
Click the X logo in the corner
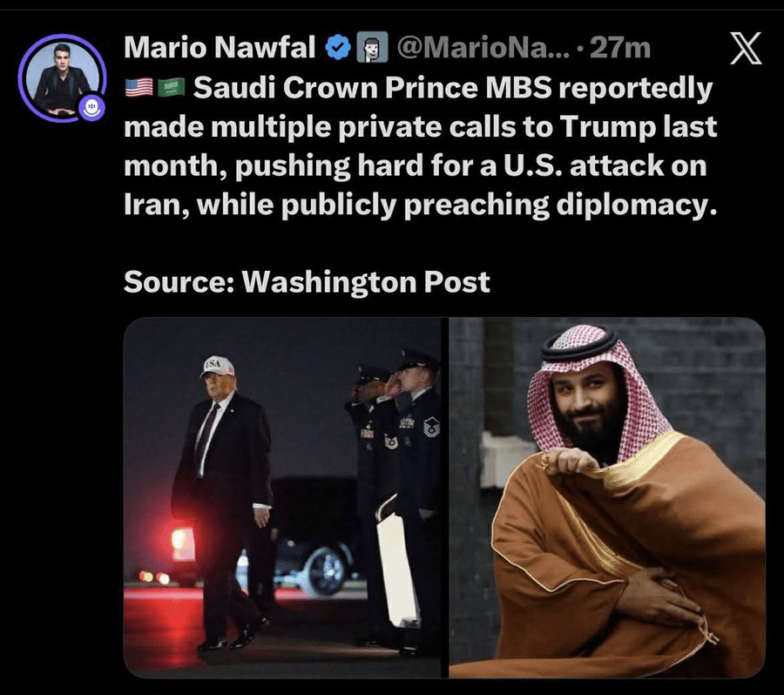(x=745, y=49)
